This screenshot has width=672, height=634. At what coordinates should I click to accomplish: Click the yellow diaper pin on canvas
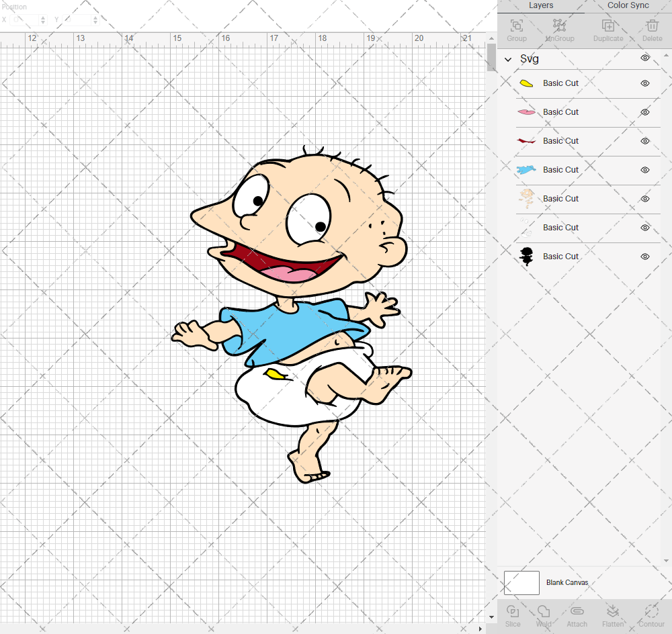point(274,374)
